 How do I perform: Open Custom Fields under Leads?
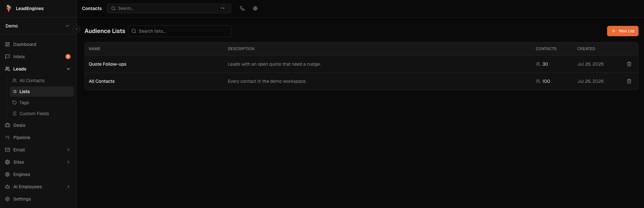(x=42, y=114)
